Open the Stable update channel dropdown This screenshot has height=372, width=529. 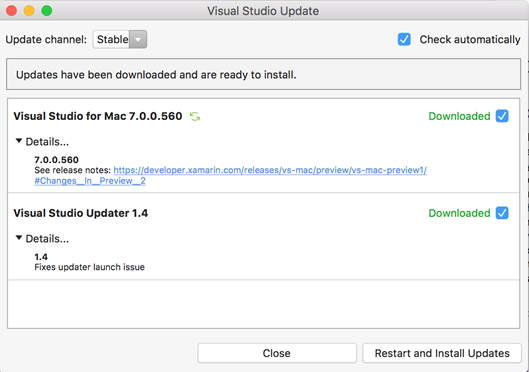tap(120, 39)
